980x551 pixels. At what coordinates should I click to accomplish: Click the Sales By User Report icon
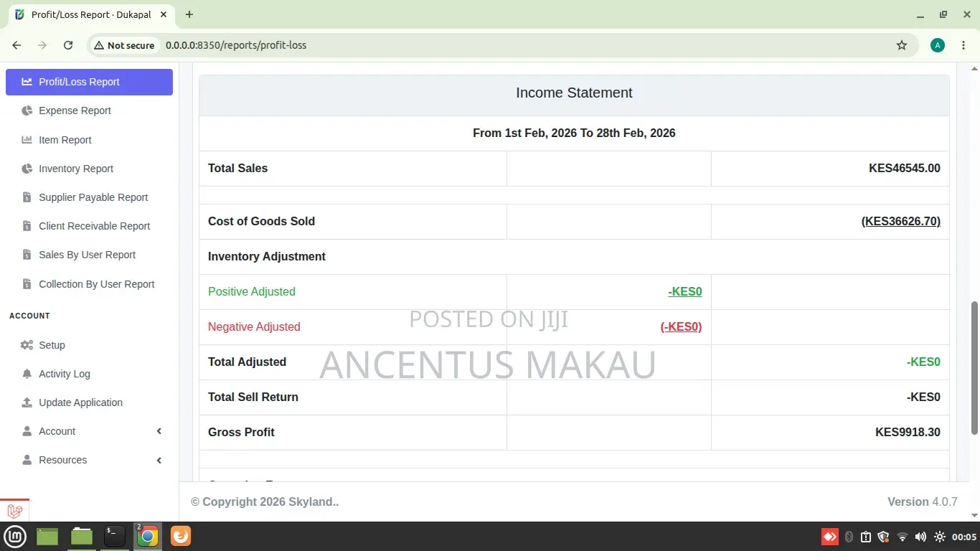[x=27, y=255]
